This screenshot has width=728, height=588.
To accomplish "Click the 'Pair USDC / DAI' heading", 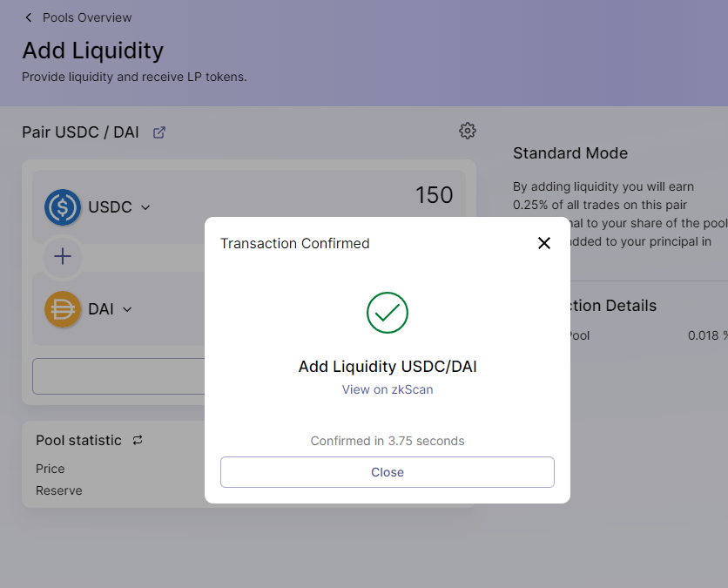I will coord(80,132).
